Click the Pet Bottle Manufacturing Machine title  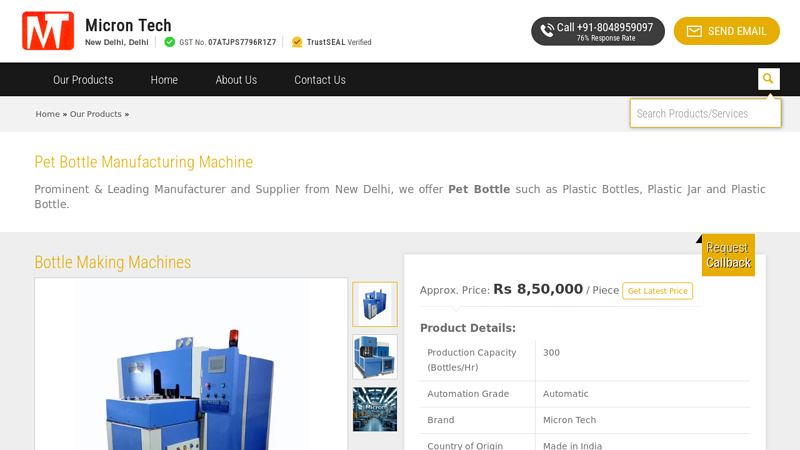[143, 162]
